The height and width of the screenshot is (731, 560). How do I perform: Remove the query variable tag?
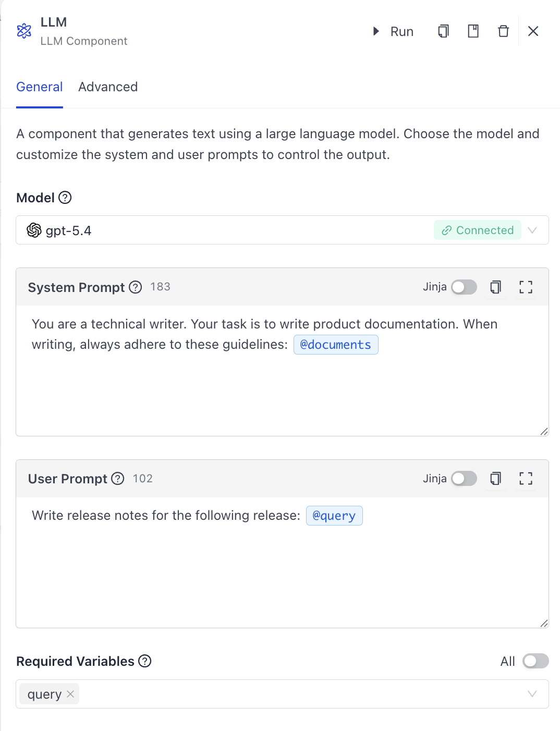pos(70,694)
